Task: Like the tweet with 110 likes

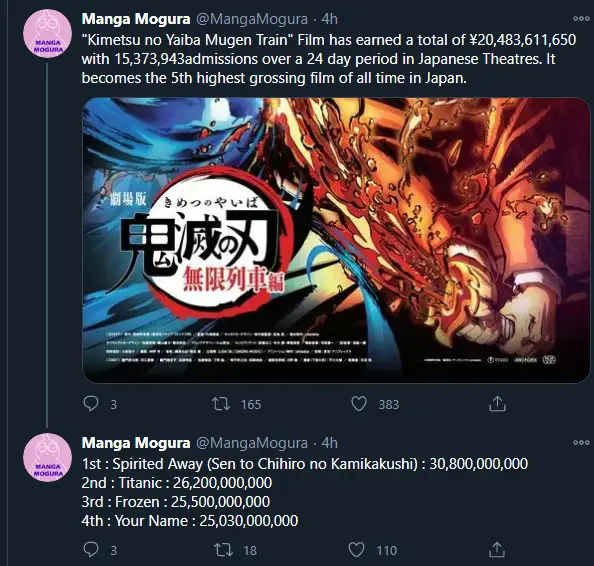Action: point(356,550)
